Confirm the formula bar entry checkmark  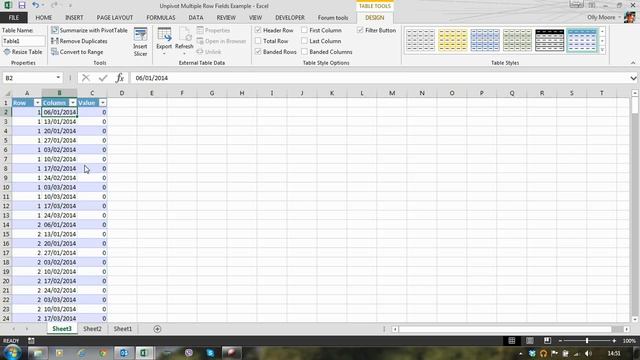click(103, 78)
